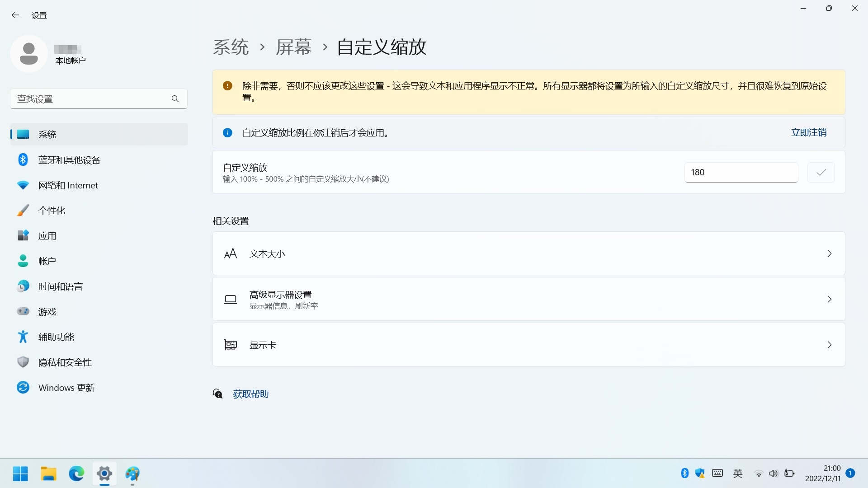Open 应用 settings in sidebar
The height and width of the screenshot is (488, 868).
pyautogui.click(x=47, y=235)
